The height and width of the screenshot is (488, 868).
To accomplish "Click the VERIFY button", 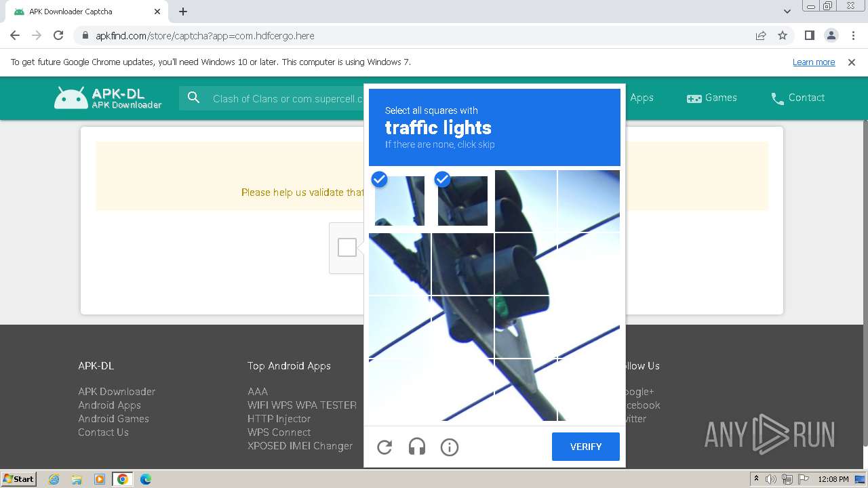I will 586,447.
